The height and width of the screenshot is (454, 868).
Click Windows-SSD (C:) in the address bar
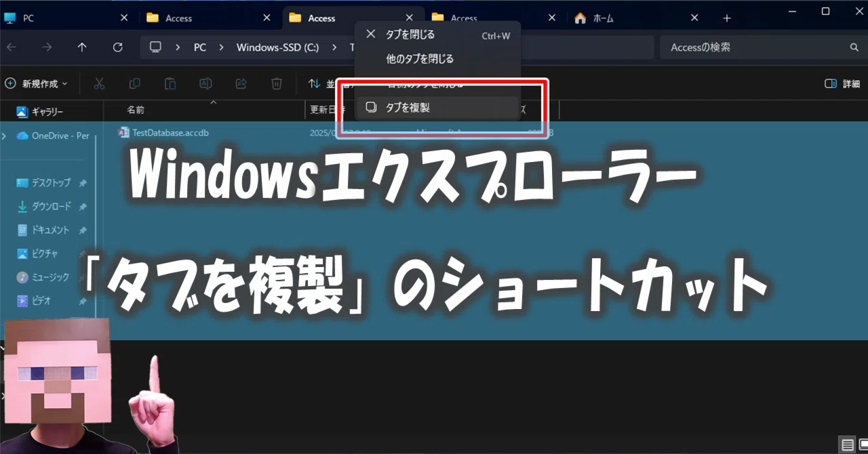(277, 47)
